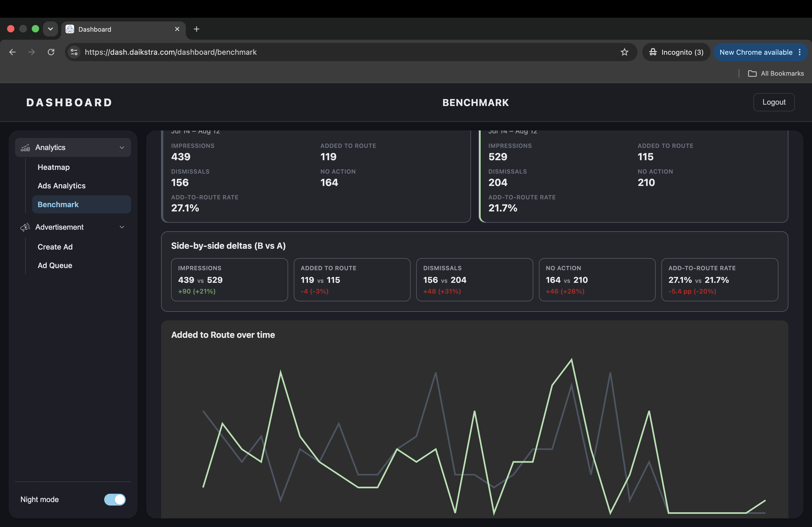This screenshot has height=527, width=812.
Task: Open the Create Ad page
Action: pyautogui.click(x=55, y=247)
